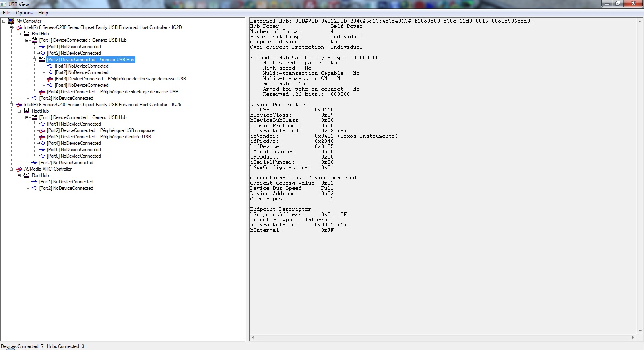Click 'Transfer Type: Interrupt' line
This screenshot has height=350, width=644.
point(292,220)
